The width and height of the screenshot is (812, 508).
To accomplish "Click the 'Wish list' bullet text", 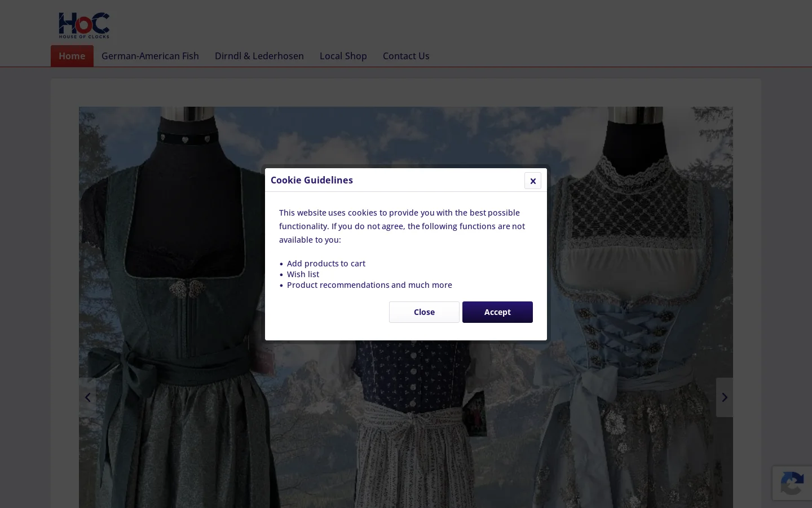I will [303, 274].
